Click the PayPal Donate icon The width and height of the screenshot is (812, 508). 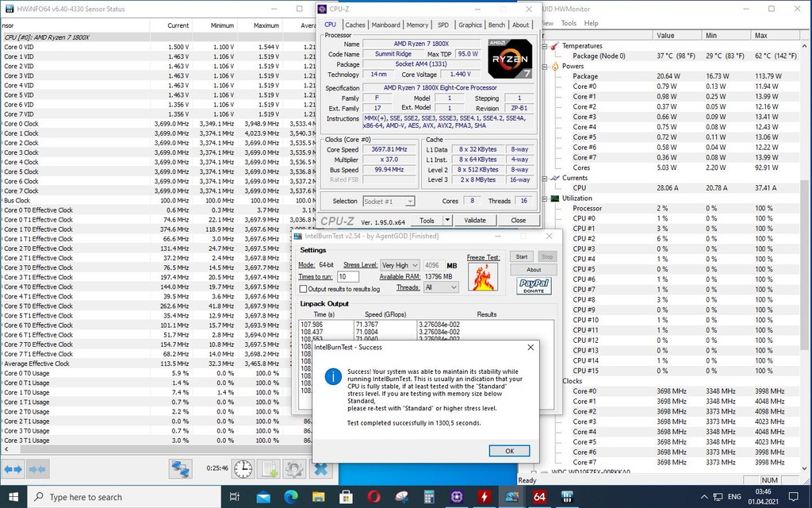[x=534, y=286]
